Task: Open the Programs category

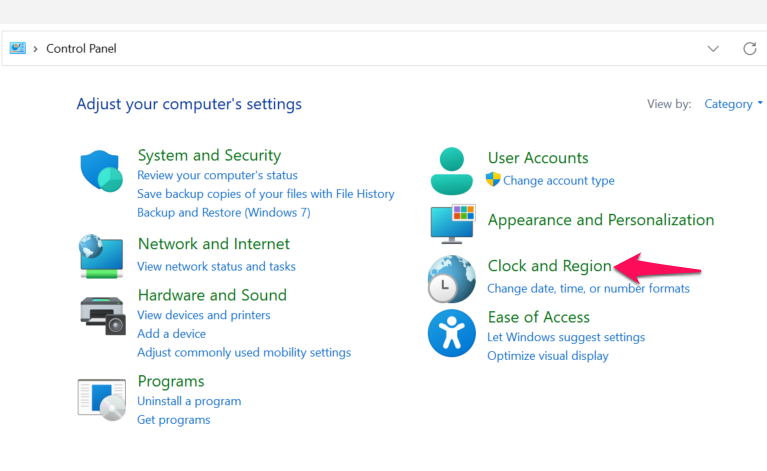Action: (x=171, y=381)
